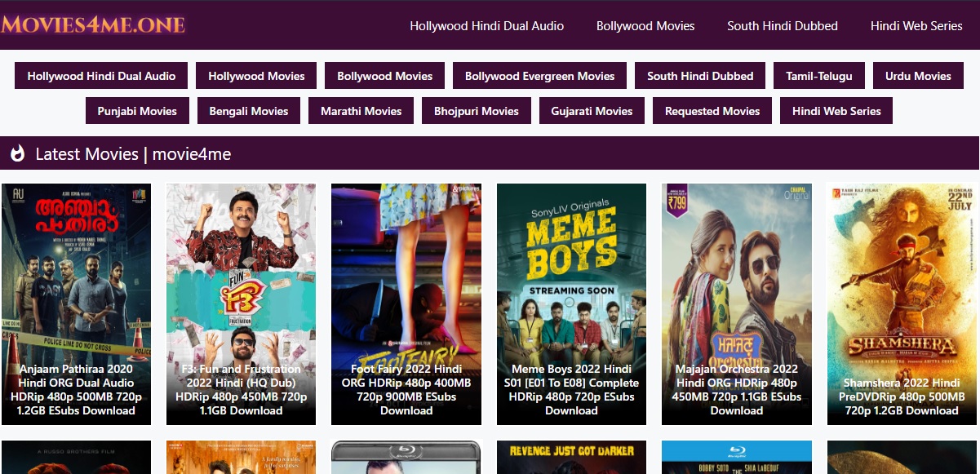Open the Punjabi Movies category button
The image size is (980, 474).
pos(137,111)
